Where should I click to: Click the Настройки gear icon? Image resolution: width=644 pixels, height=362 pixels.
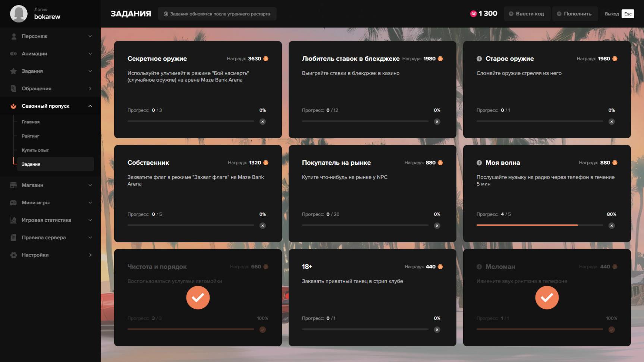13,255
